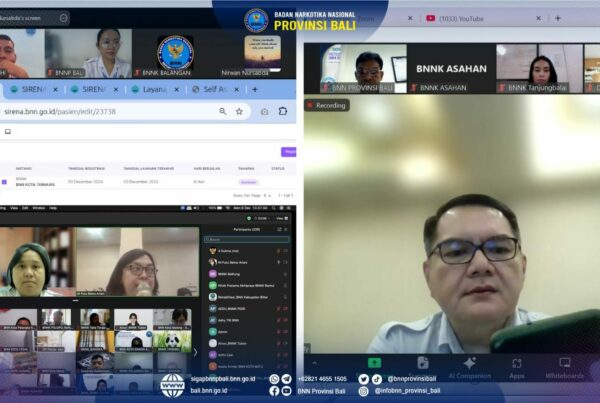Open a new tab next to YouTube
This screenshot has height=403, width=600.
(x=558, y=18)
